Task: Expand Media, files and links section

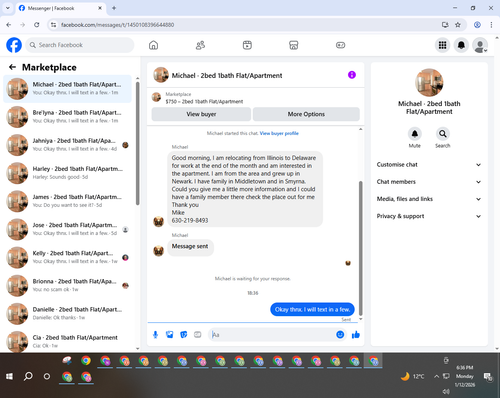Action: pos(429,199)
